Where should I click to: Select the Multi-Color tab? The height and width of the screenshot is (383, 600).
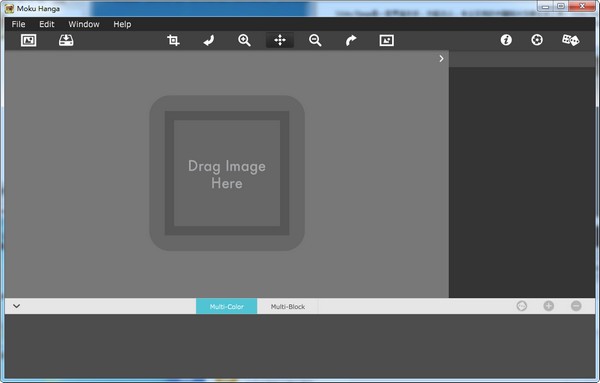coord(227,306)
